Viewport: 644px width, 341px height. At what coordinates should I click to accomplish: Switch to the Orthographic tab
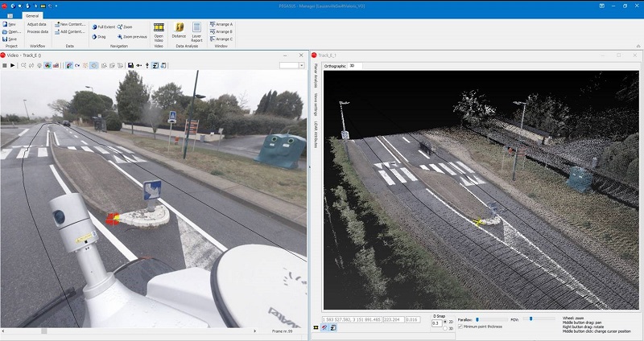[x=334, y=65]
